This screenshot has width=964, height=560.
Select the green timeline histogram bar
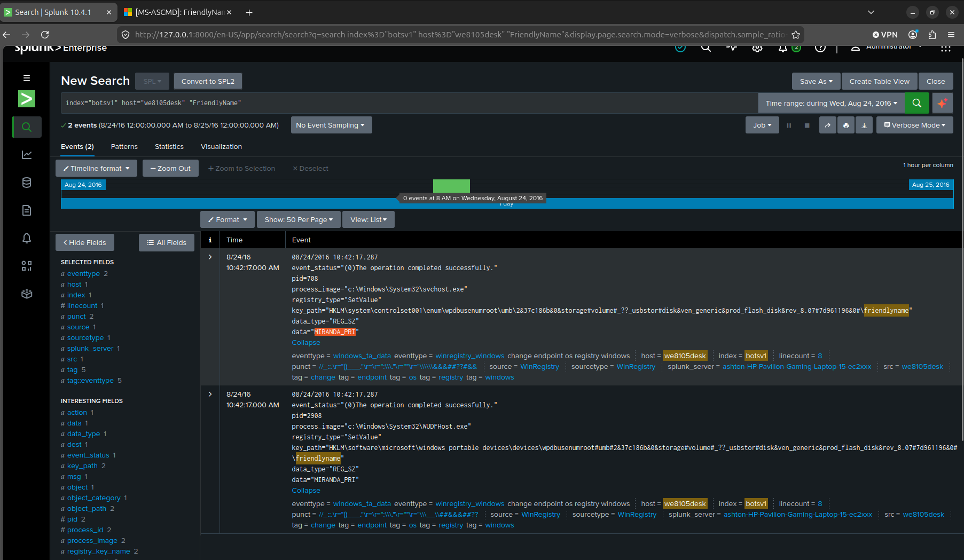coord(451,186)
